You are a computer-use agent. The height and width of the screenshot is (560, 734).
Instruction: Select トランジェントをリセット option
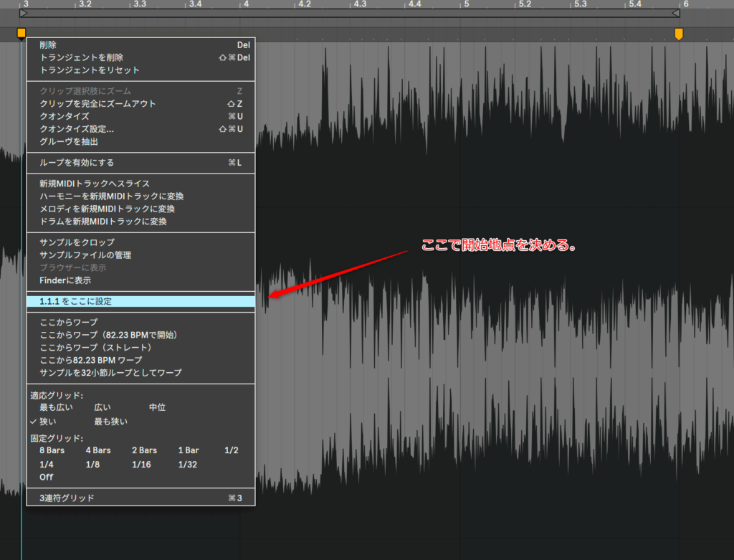coord(90,70)
